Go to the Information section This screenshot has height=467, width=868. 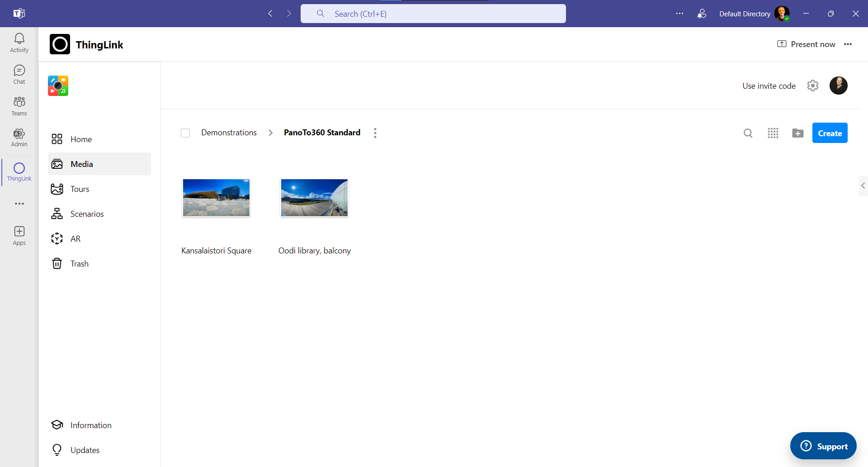pos(90,425)
